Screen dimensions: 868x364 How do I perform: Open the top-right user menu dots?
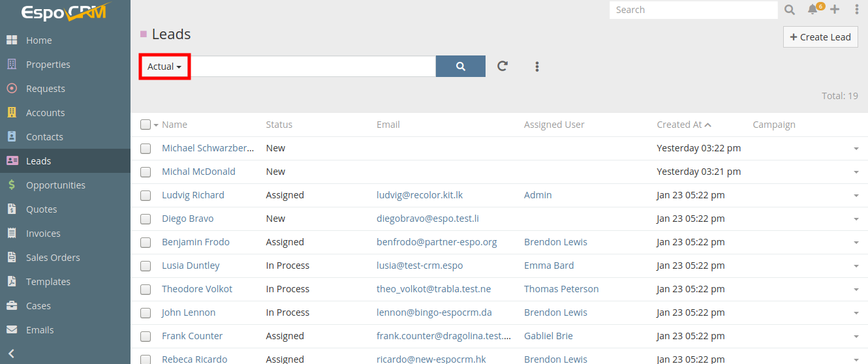pyautogui.click(x=857, y=10)
